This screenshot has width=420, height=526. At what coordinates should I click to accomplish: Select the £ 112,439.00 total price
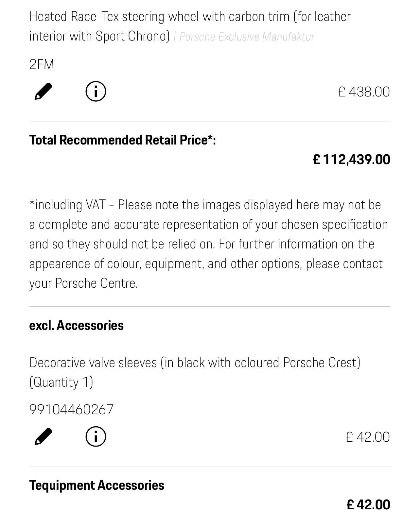click(x=352, y=160)
